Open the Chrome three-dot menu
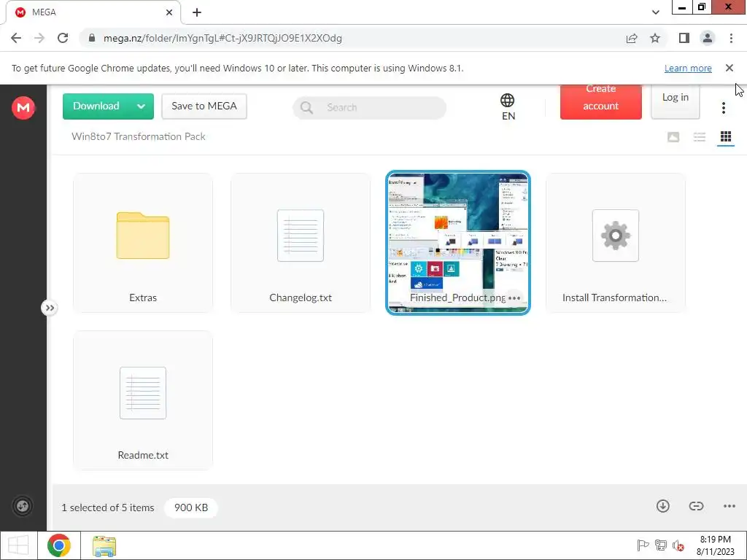 tap(731, 38)
